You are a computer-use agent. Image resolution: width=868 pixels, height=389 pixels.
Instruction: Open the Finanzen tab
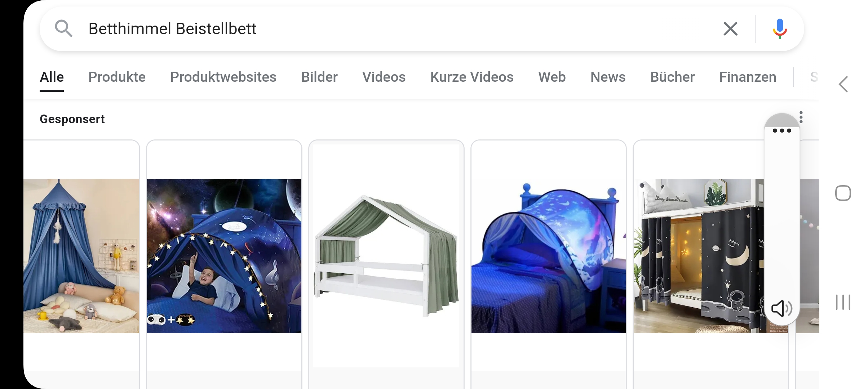coord(748,77)
